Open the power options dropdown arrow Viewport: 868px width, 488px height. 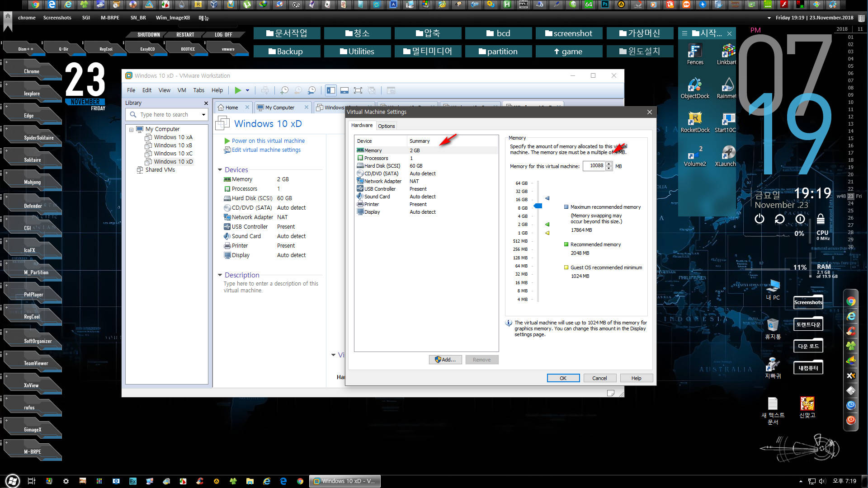coord(247,90)
